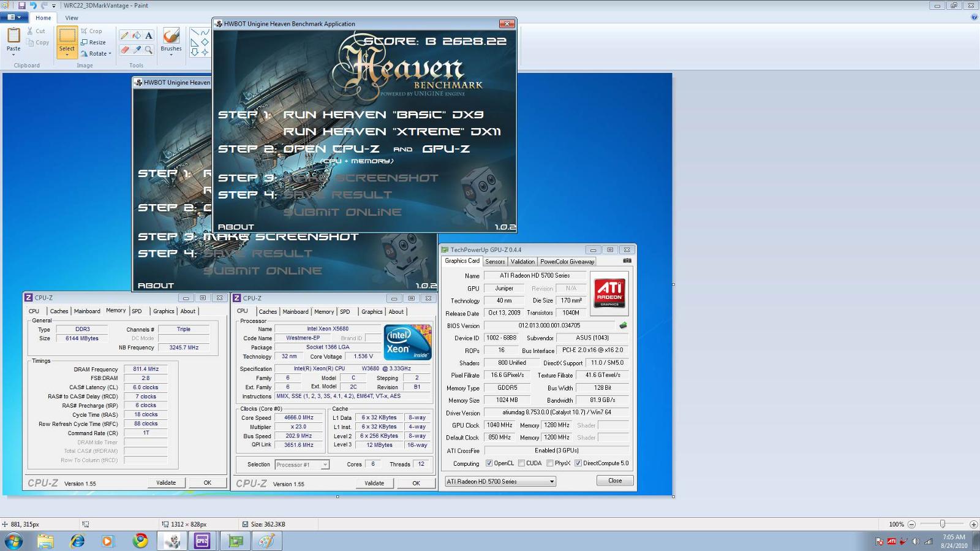Choose the Curve shape

click(205, 32)
